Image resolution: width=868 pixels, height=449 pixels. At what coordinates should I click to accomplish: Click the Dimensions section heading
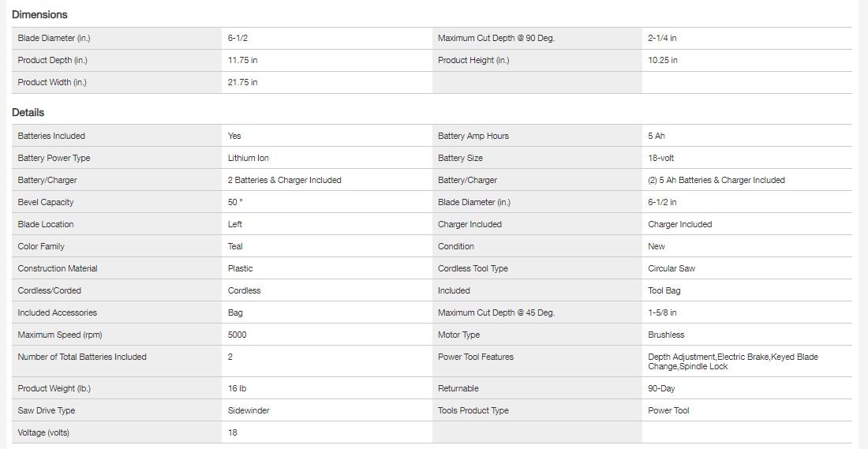39,14
